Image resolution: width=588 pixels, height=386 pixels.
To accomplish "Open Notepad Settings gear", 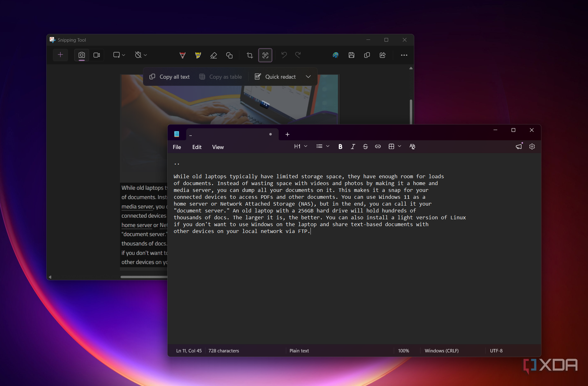I will [532, 146].
